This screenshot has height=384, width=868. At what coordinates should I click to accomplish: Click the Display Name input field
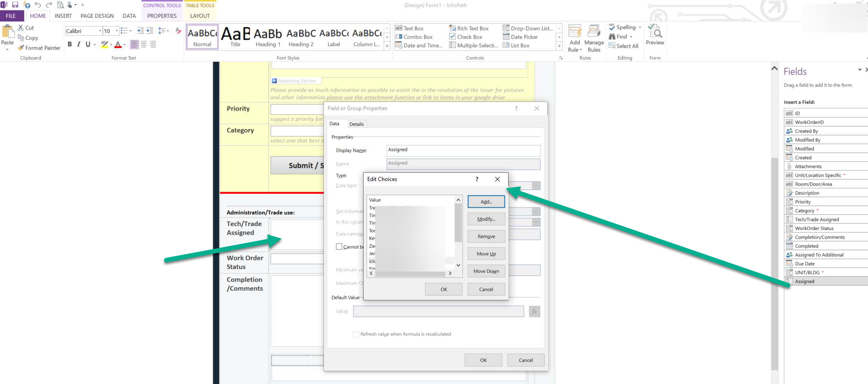coord(463,150)
